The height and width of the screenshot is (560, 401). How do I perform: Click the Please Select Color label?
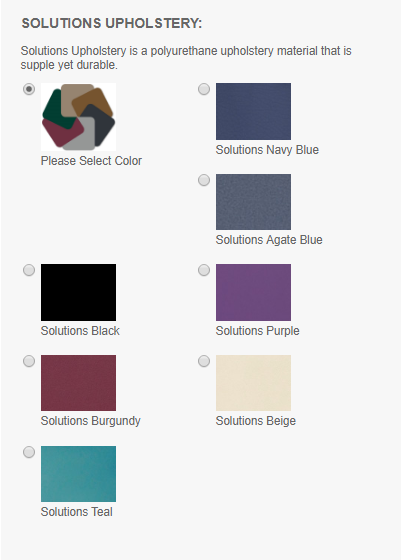tap(91, 161)
